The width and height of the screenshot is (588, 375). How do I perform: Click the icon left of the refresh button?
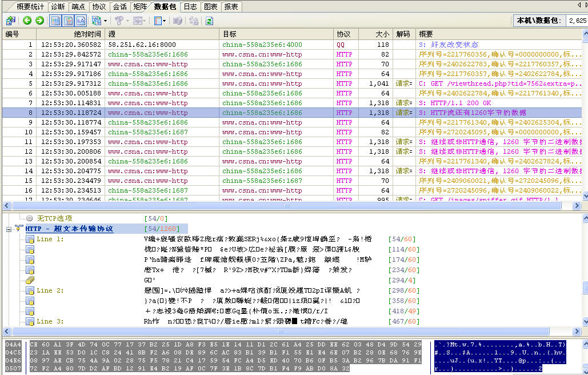click(x=194, y=21)
